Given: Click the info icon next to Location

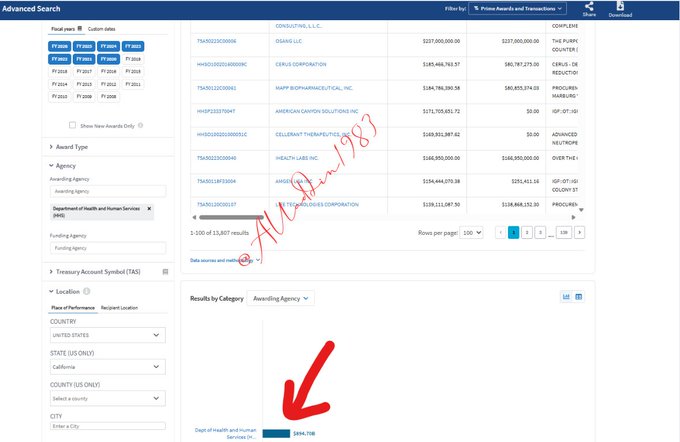Looking at the screenshot, I should click(88, 291).
